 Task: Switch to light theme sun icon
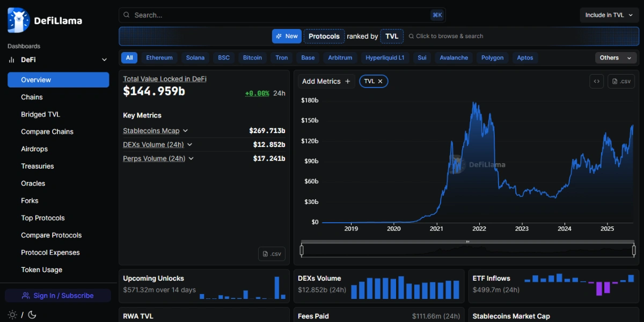12,314
